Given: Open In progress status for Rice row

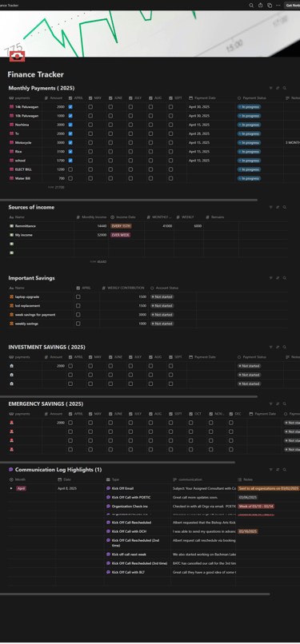Looking at the screenshot, I should [249, 151].
